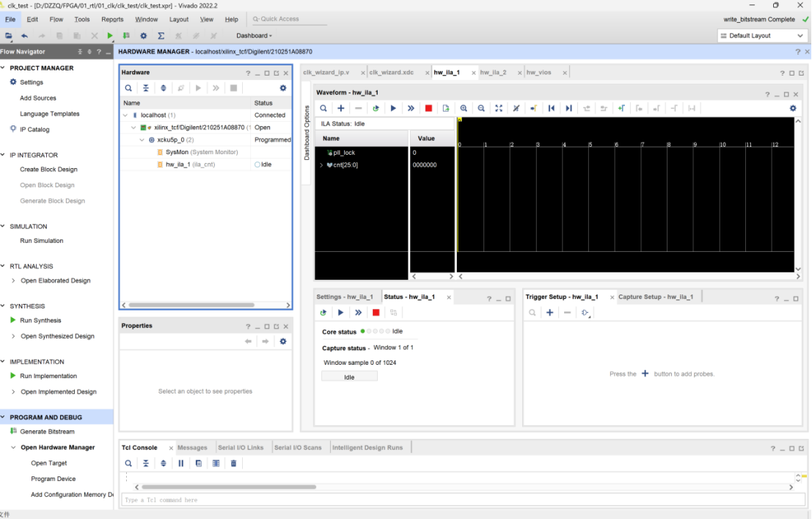Open Properties panel settings gear
Image resolution: width=812 pixels, height=519 pixels.
[282, 341]
